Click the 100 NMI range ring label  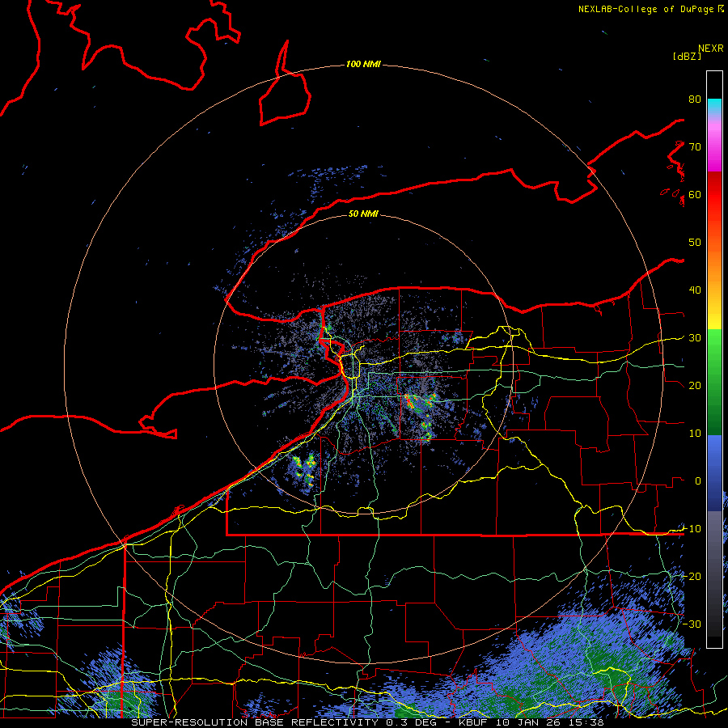363,64
